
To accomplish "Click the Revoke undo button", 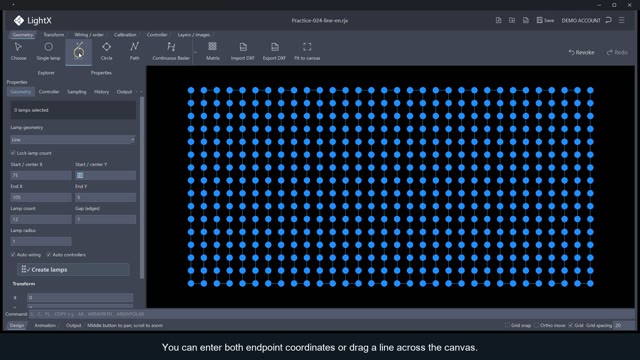I will pos(581,52).
